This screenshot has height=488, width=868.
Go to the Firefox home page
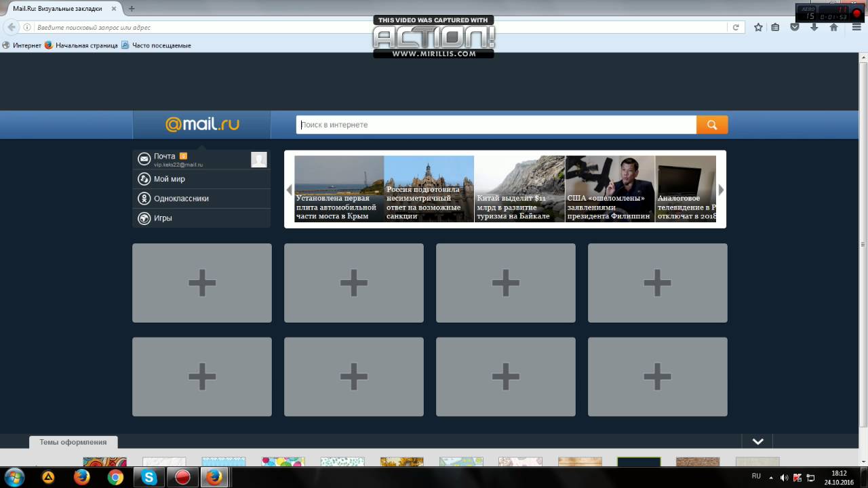[834, 27]
